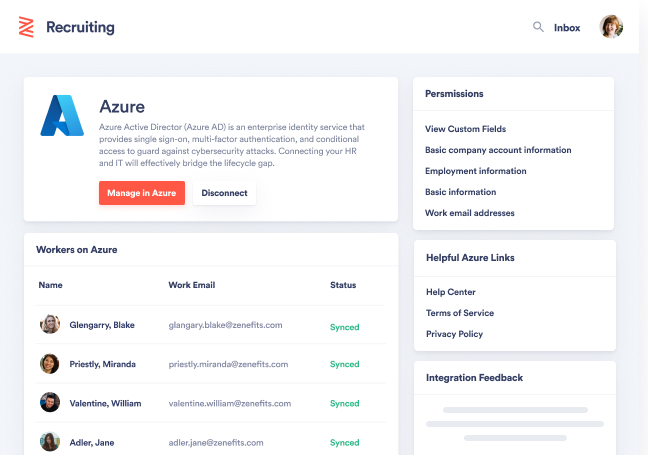Viewport: 648px width, 455px height.
Task: Select the name Adler, Jane
Action: point(92,443)
